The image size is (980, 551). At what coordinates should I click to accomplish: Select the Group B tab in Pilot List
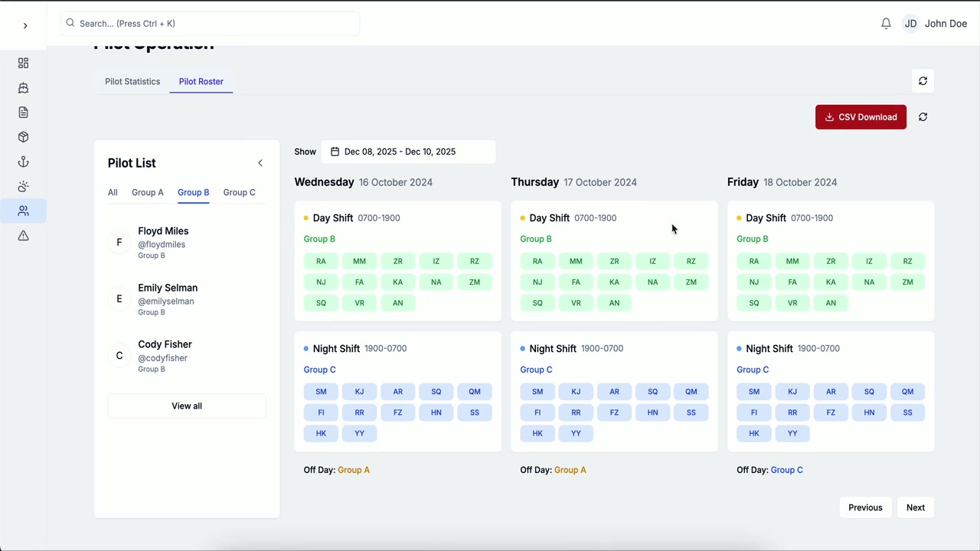[x=194, y=192]
